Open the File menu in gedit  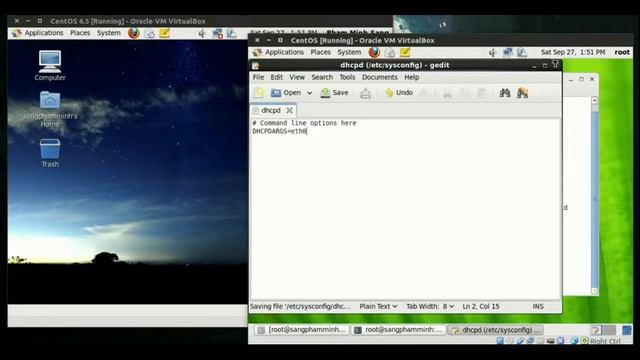coord(258,77)
